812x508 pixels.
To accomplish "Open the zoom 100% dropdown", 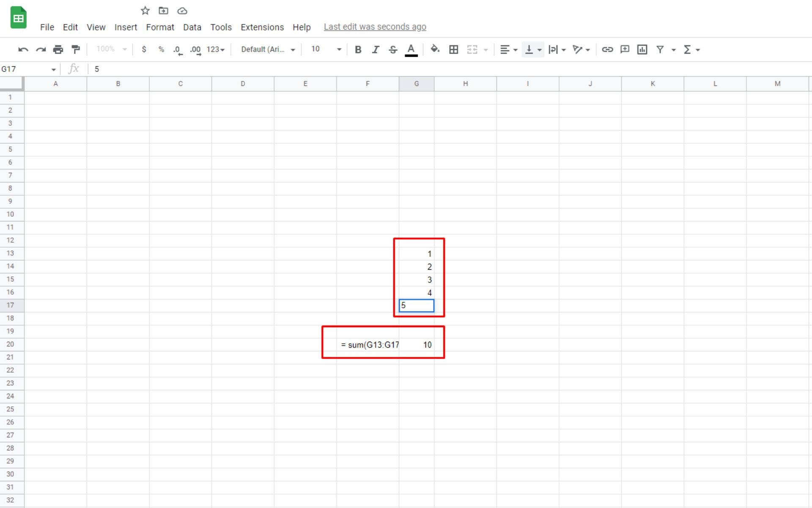I will (111, 49).
